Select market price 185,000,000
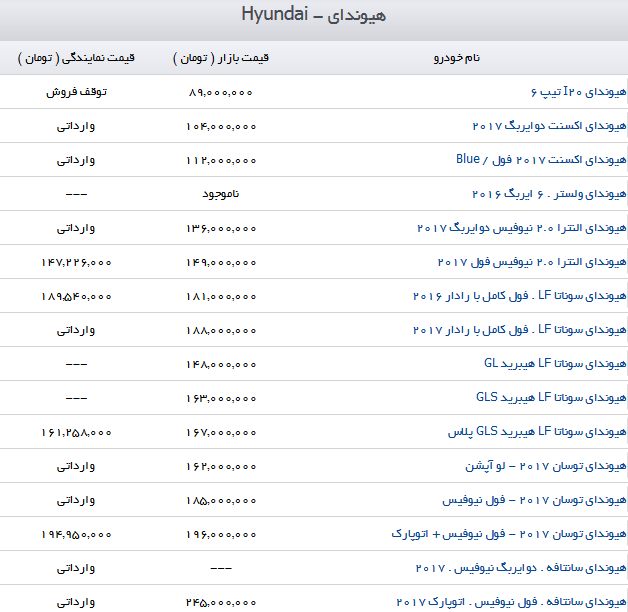 coord(221,501)
